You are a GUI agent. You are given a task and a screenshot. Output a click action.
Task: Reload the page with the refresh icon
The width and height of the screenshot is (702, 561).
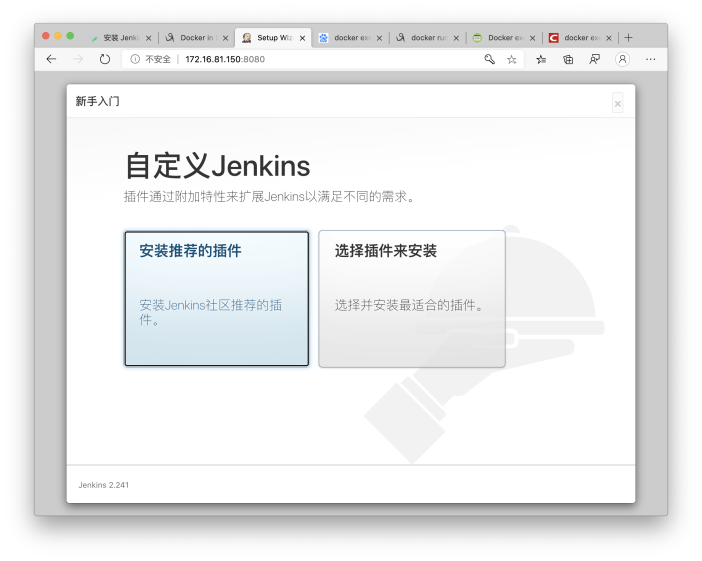(x=105, y=59)
